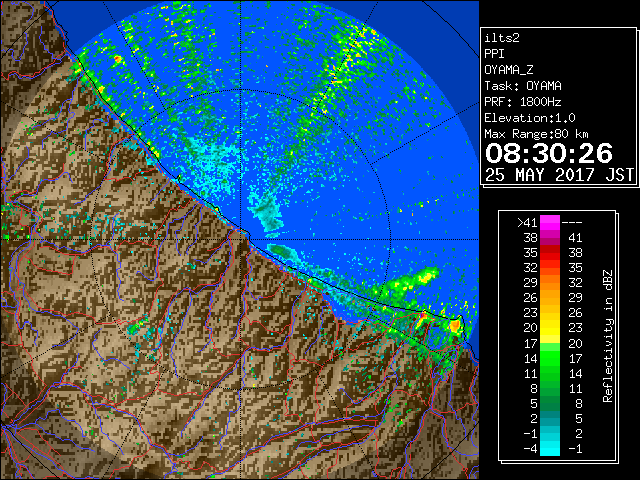Click the '---' legend label
The image size is (640, 480).
coord(572,223)
